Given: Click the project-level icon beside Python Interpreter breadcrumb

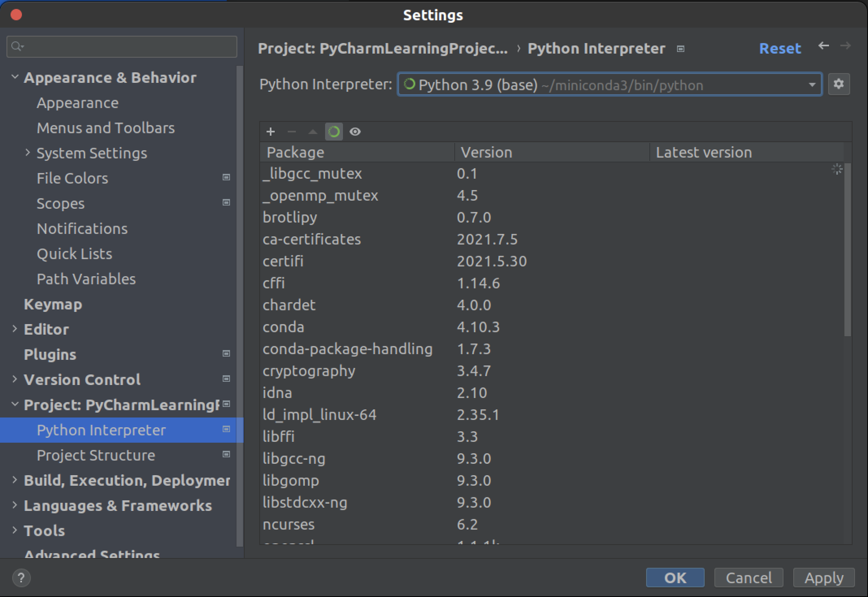Looking at the screenshot, I should click(681, 49).
